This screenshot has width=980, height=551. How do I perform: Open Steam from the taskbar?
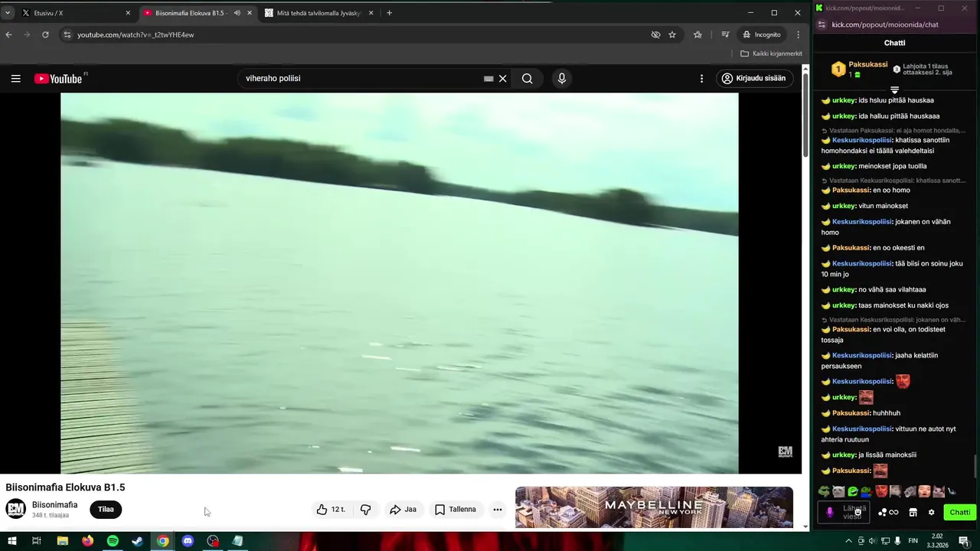(x=137, y=541)
